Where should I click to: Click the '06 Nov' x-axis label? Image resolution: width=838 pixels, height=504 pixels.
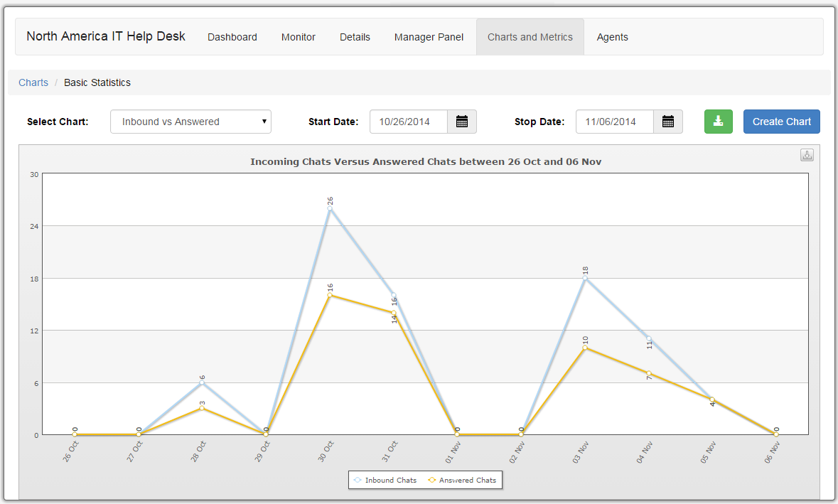click(x=773, y=452)
